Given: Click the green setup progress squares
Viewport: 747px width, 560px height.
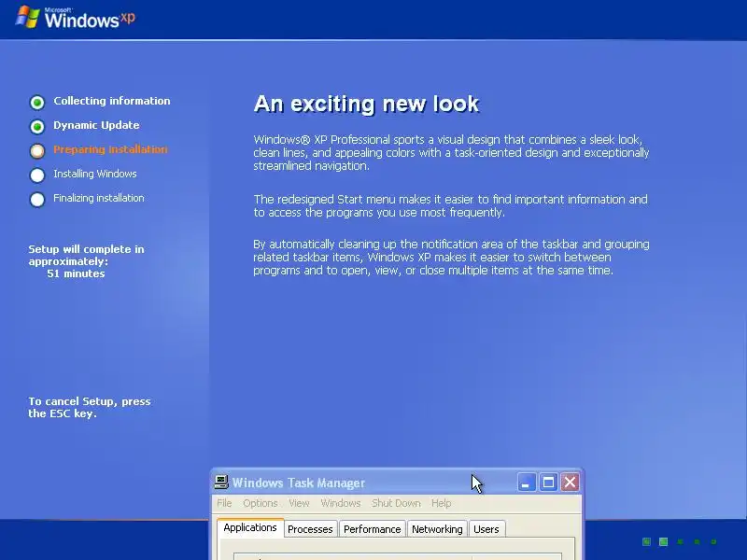Looking at the screenshot, I should (680, 541).
